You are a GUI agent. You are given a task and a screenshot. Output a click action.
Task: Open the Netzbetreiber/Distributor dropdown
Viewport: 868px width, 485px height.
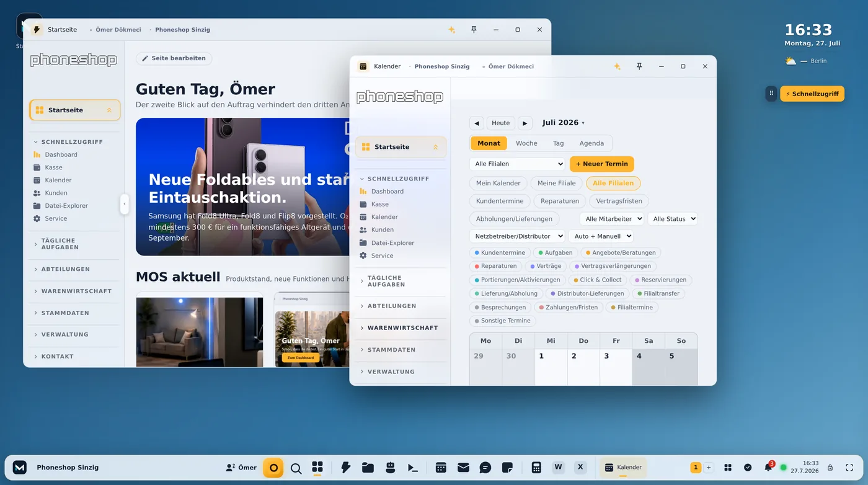[518, 236]
